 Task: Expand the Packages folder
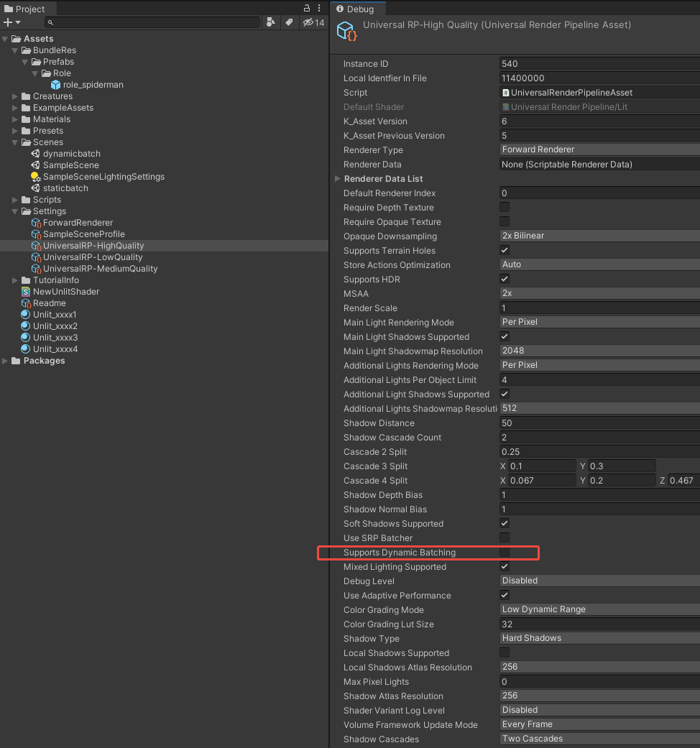(5, 361)
